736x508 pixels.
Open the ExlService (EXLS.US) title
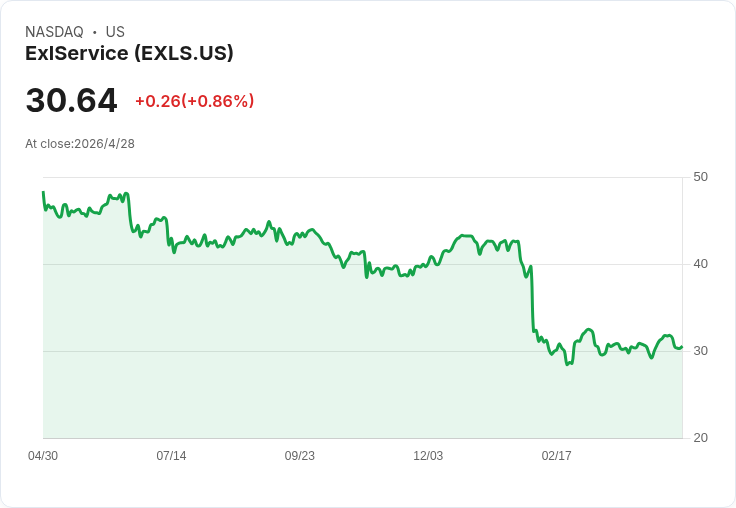click(129, 53)
